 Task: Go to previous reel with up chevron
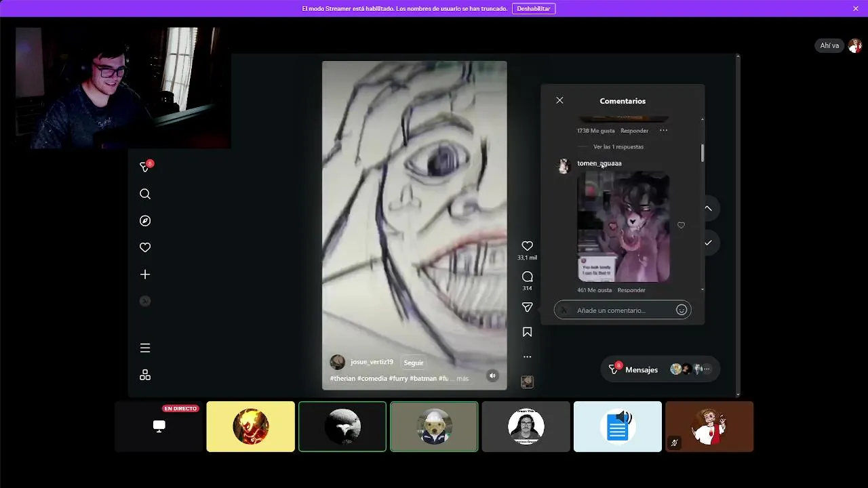pyautogui.click(x=708, y=208)
